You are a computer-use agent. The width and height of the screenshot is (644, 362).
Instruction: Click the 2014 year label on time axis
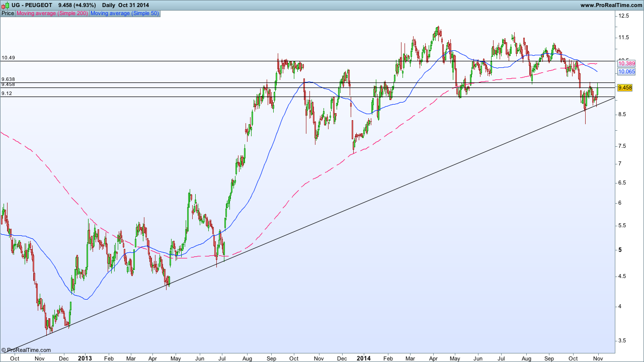363,358
